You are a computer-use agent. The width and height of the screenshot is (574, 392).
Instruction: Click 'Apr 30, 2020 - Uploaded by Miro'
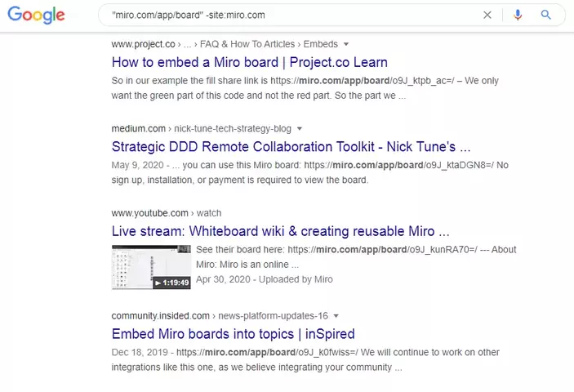265,279
